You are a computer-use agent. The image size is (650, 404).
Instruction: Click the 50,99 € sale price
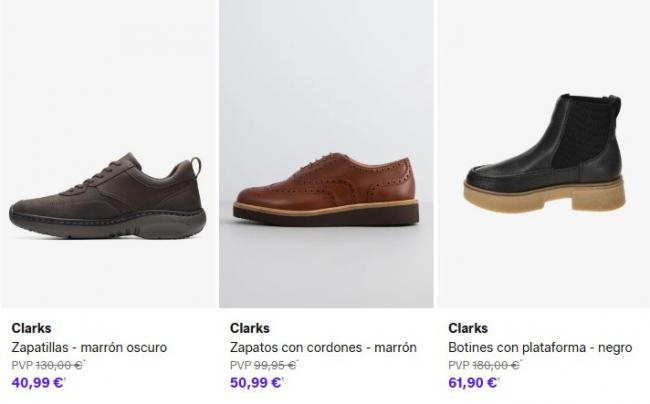256,381
